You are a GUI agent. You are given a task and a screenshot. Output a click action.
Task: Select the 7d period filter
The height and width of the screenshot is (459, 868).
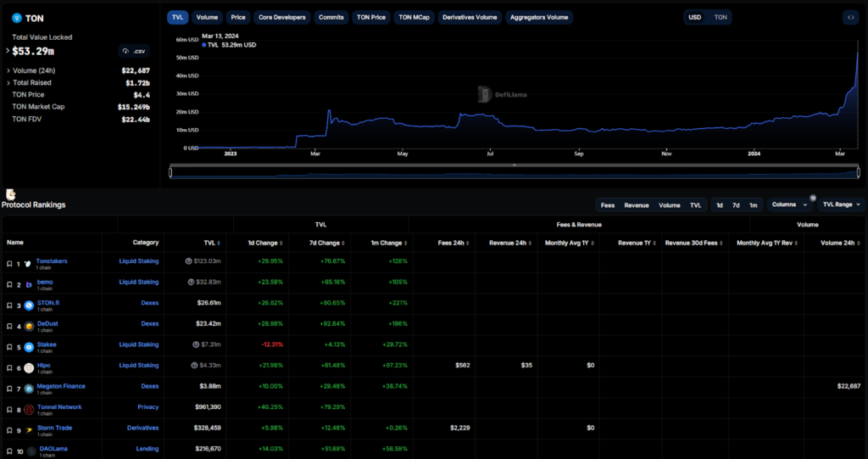point(736,205)
